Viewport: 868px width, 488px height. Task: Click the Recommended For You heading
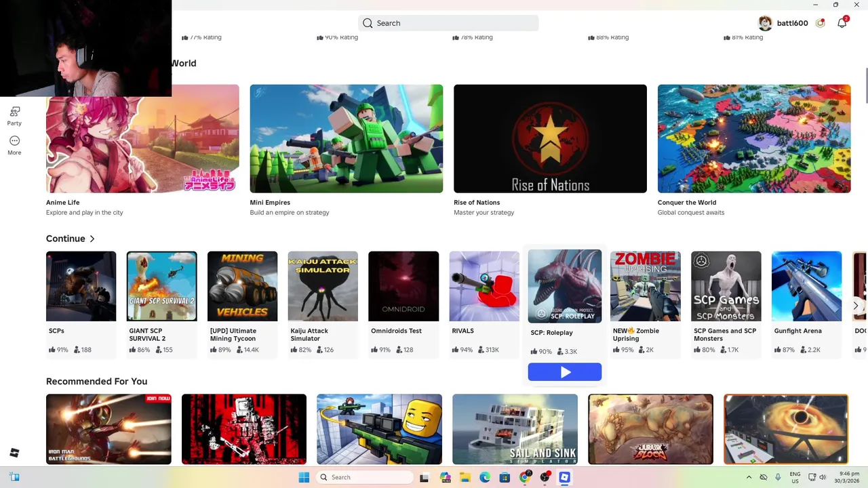(96, 382)
